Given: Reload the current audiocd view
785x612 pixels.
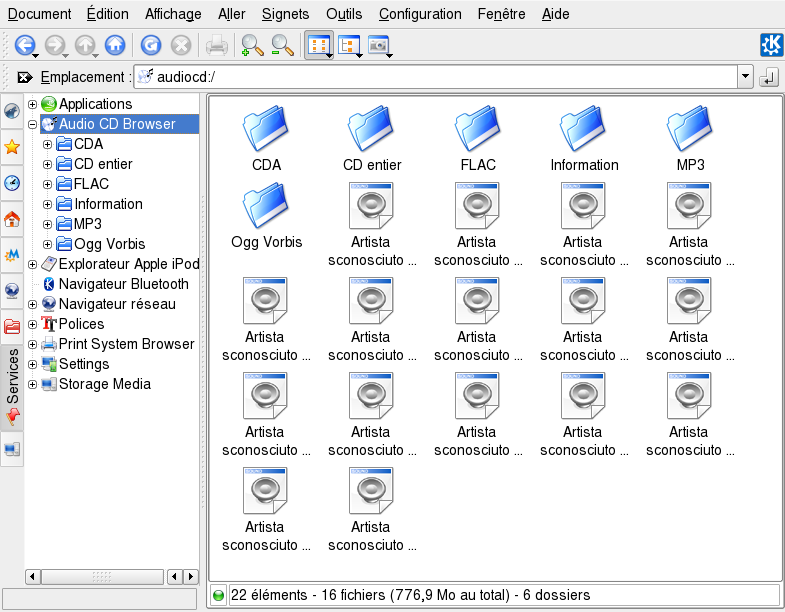Looking at the screenshot, I should (x=151, y=45).
